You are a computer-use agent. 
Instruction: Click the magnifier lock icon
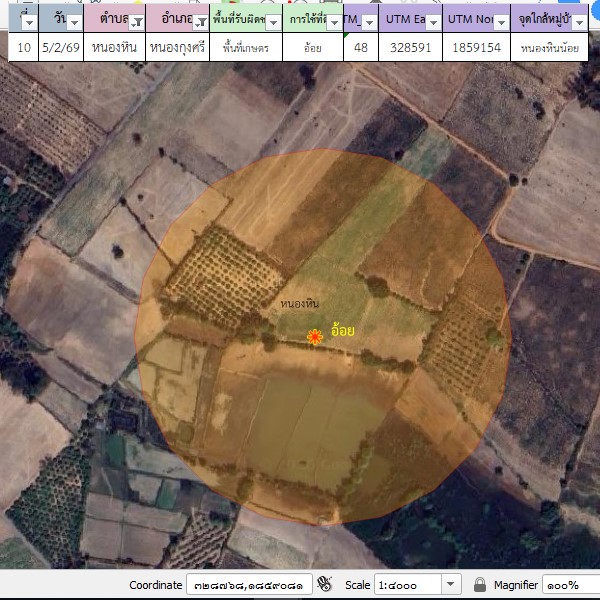point(479,584)
